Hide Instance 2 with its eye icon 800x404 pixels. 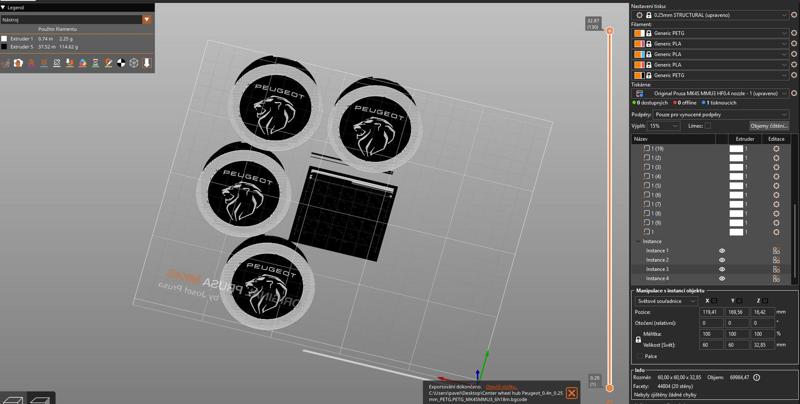[x=722, y=260]
